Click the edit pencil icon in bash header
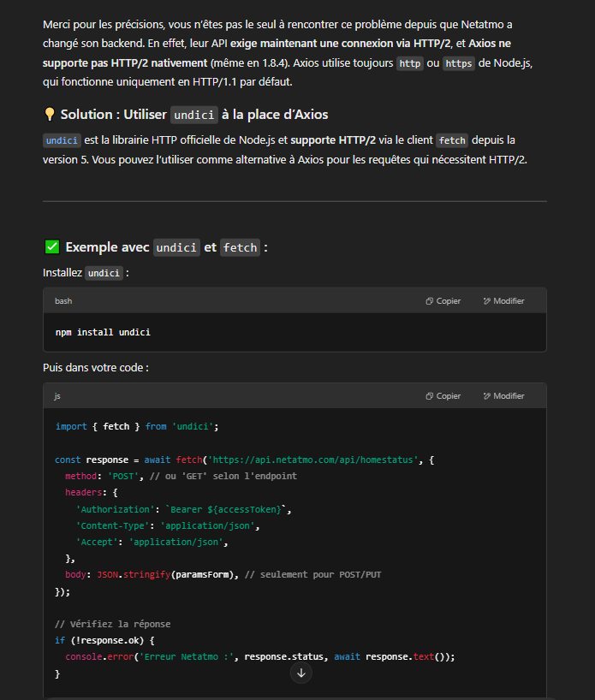The width and height of the screenshot is (595, 700). pos(487,301)
